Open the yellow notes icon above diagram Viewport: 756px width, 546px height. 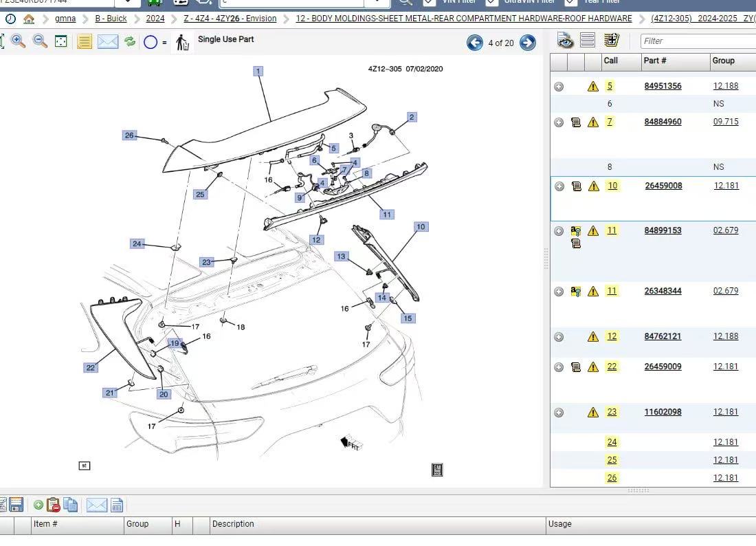[84, 42]
